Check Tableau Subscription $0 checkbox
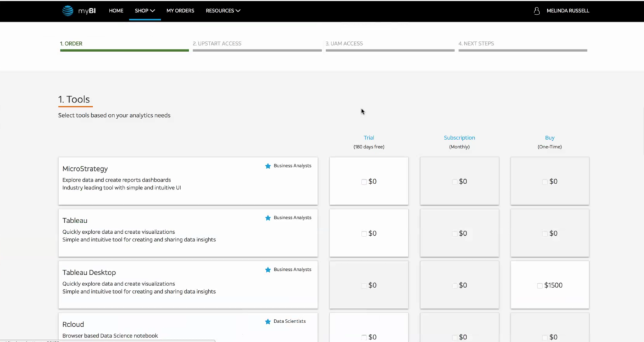This screenshot has width=644, height=342. click(x=454, y=234)
